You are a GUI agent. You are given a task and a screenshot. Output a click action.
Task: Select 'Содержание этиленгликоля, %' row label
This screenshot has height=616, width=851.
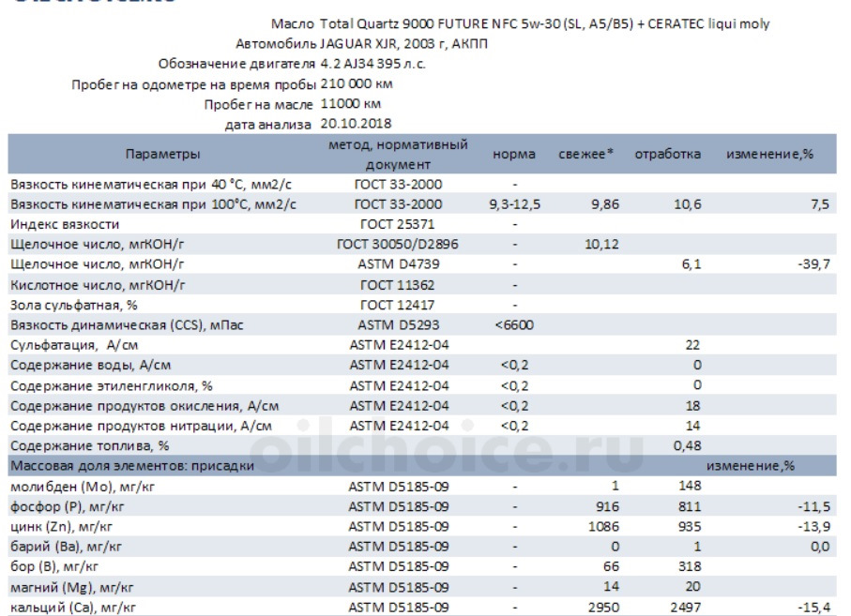click(112, 386)
